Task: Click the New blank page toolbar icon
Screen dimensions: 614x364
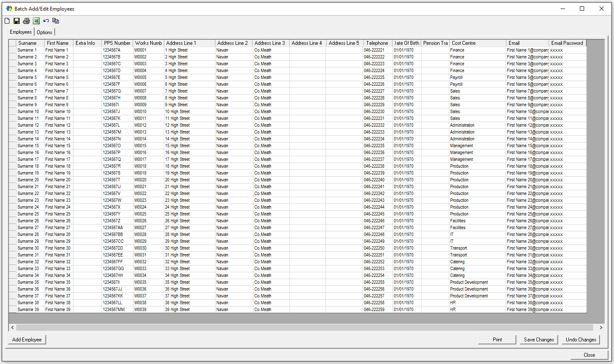Action: coord(7,21)
